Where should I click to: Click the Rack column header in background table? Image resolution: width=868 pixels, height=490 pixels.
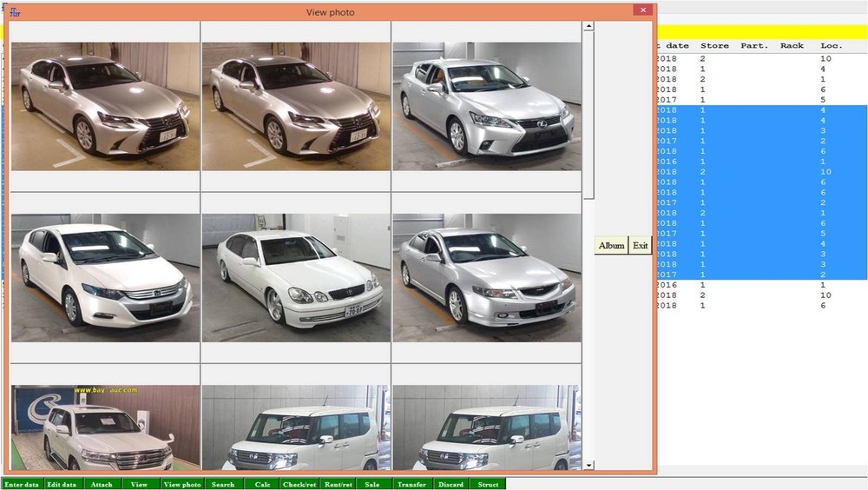click(x=792, y=46)
